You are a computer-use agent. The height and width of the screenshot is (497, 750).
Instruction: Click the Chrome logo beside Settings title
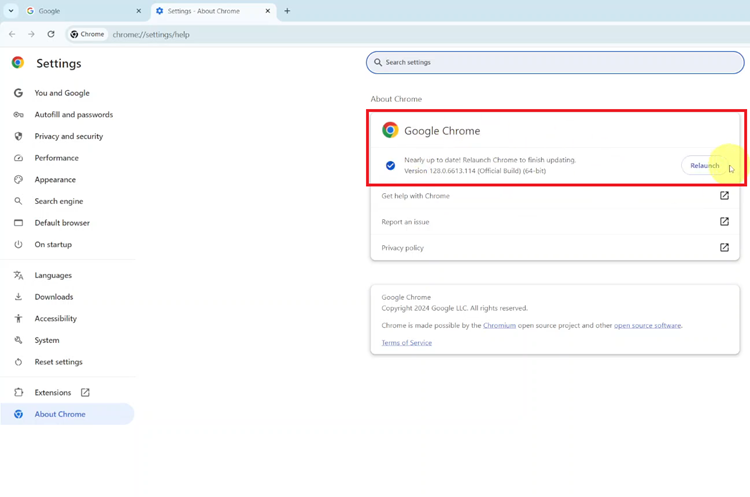(x=18, y=63)
